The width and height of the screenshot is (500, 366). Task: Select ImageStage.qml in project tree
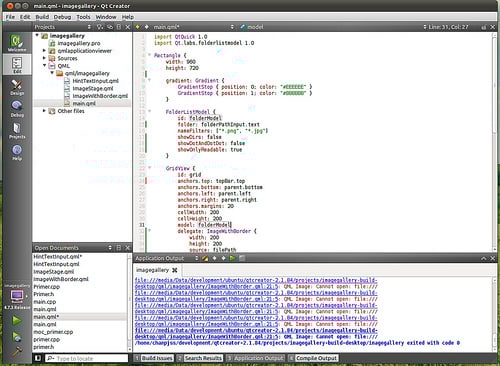[x=93, y=88]
